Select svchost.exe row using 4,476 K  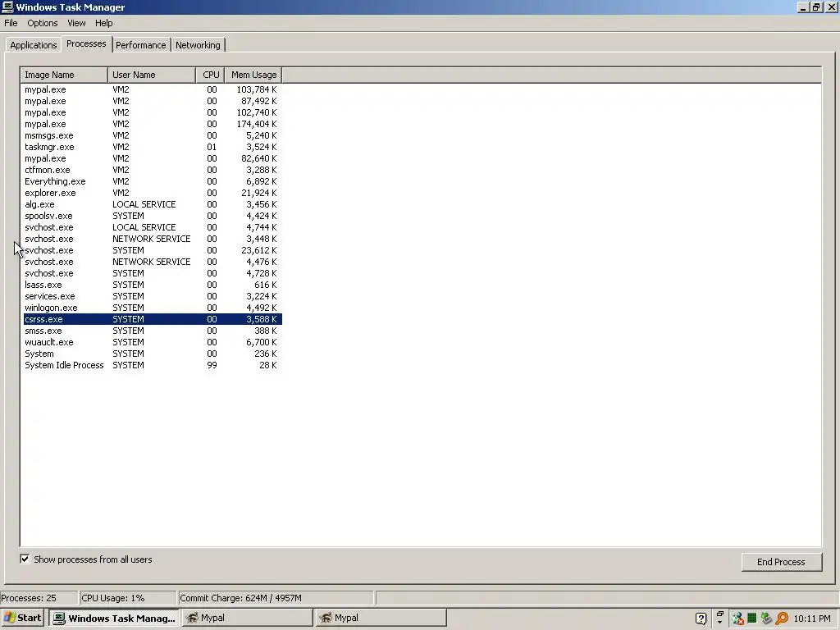152,262
